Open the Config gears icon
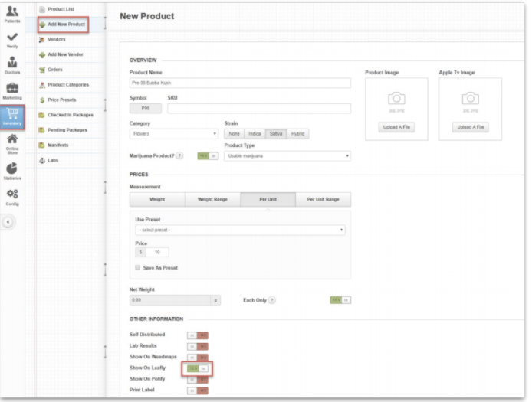Image resolution: width=532 pixels, height=402 pixels. 12,194
